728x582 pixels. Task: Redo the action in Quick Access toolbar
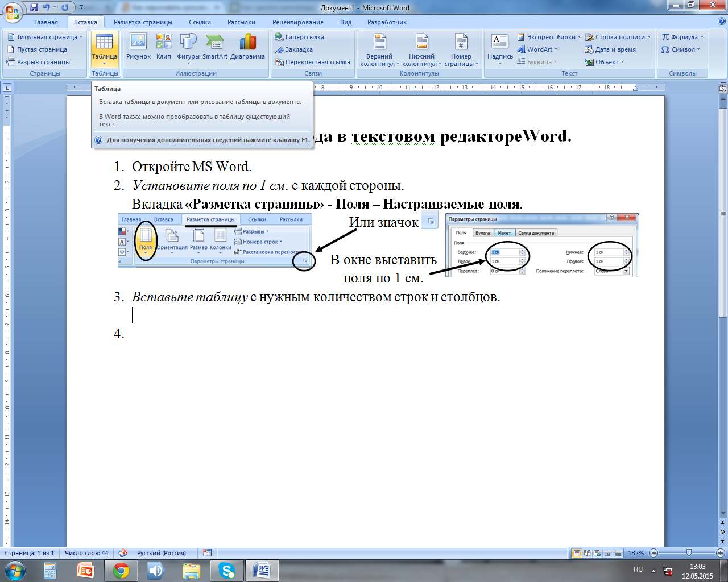[65, 7]
